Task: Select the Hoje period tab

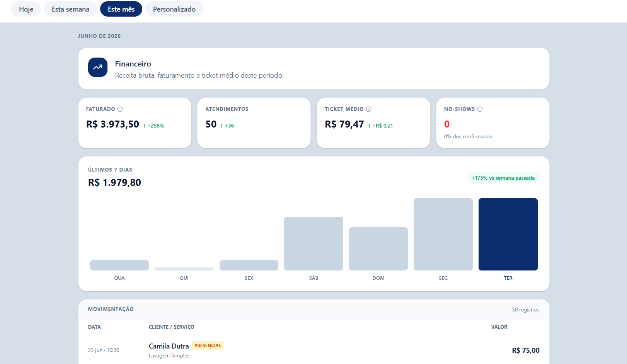Action: click(26, 9)
